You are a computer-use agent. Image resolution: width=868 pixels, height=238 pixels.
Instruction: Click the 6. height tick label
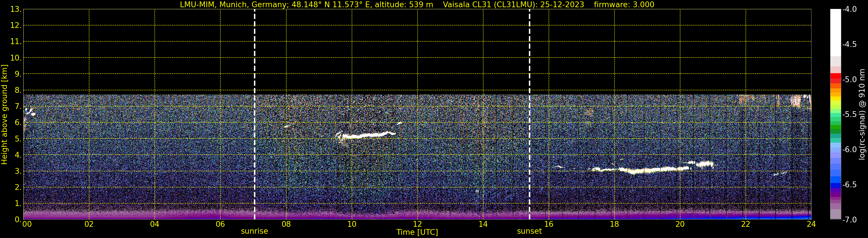pyautogui.click(x=18, y=122)
